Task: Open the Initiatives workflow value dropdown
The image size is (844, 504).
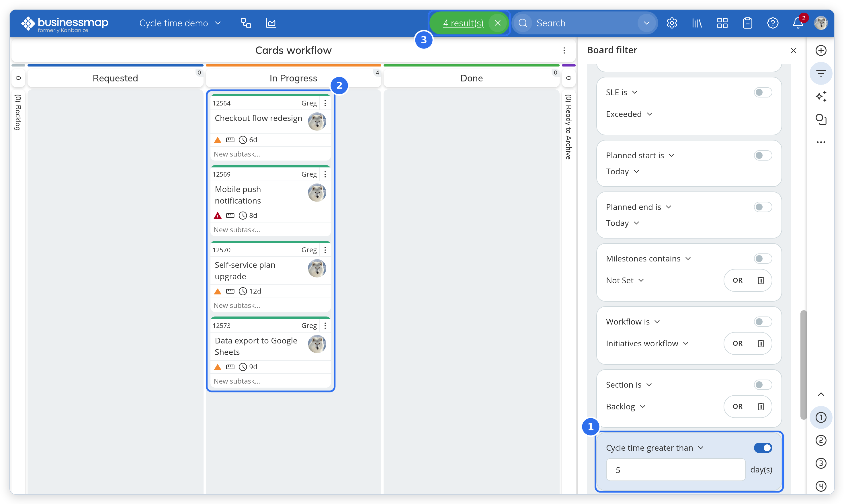Action: 647,344
